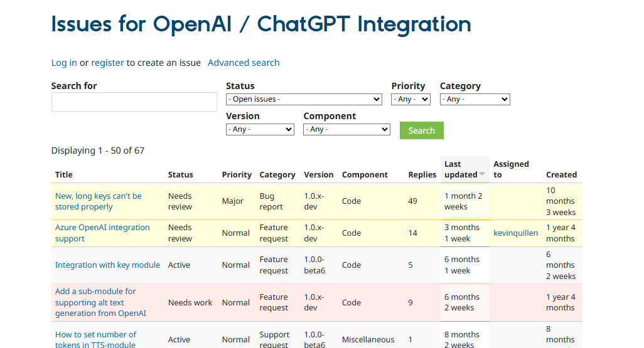The width and height of the screenshot is (644, 348).
Task: Open the Component dropdown
Action: tap(346, 129)
